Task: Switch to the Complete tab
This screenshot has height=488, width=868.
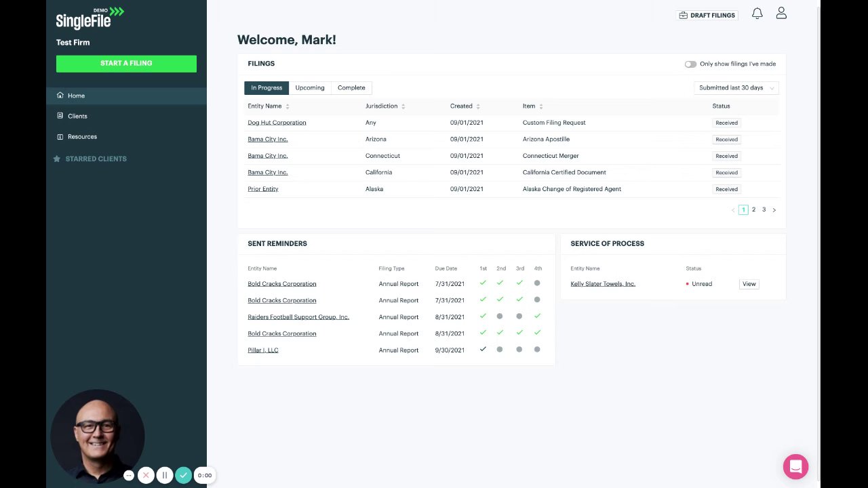Action: [351, 87]
